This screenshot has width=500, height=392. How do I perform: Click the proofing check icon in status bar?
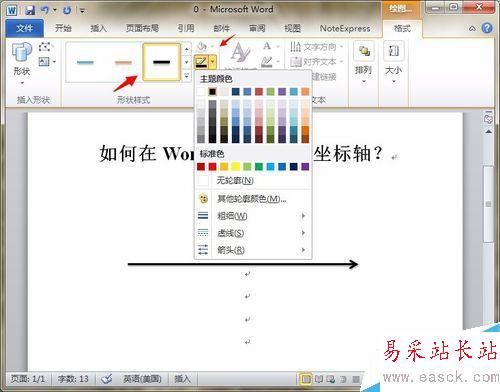(x=107, y=379)
